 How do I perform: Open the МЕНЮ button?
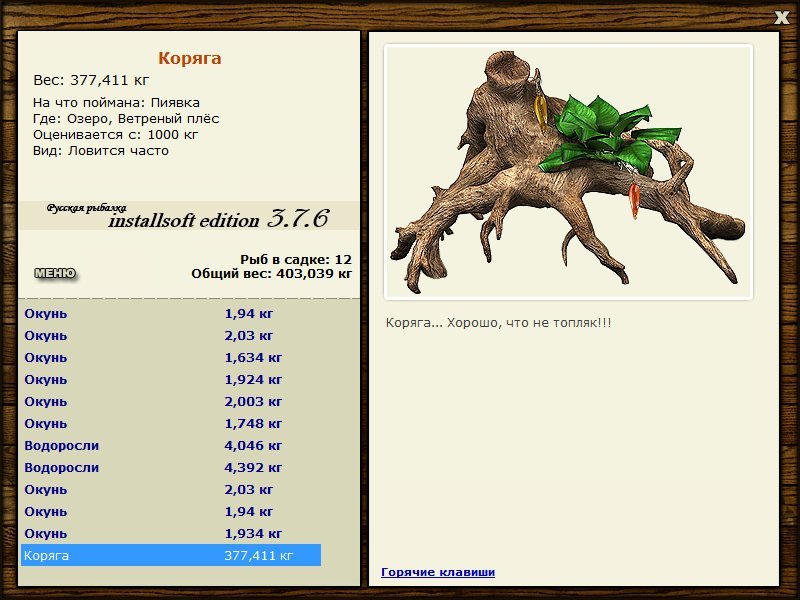(x=55, y=273)
